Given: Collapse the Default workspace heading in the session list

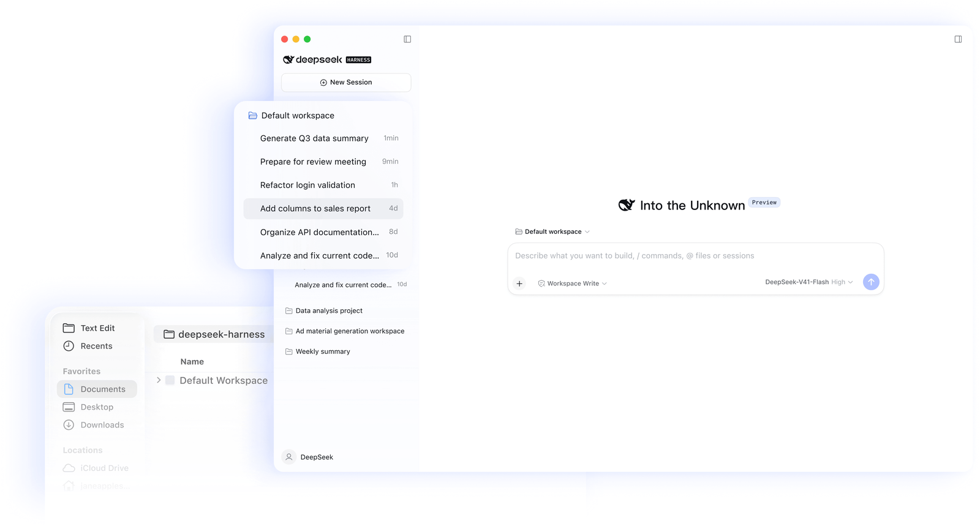Looking at the screenshot, I should pyautogui.click(x=292, y=116).
